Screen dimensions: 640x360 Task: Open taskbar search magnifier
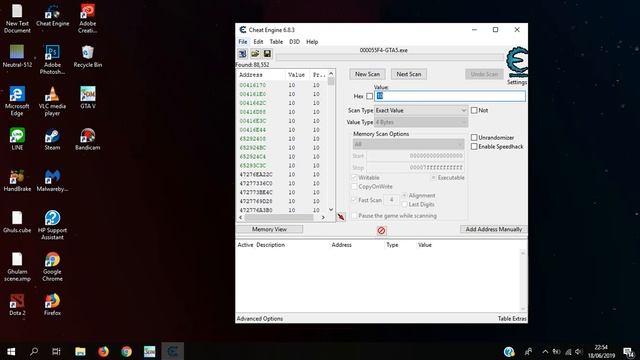34,351
